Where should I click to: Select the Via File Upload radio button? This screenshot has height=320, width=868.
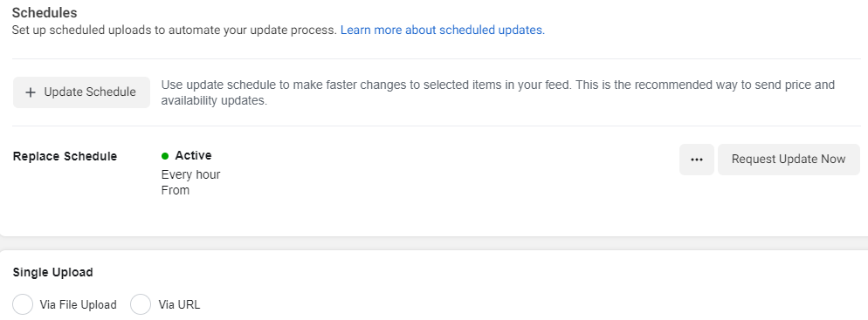point(24,304)
